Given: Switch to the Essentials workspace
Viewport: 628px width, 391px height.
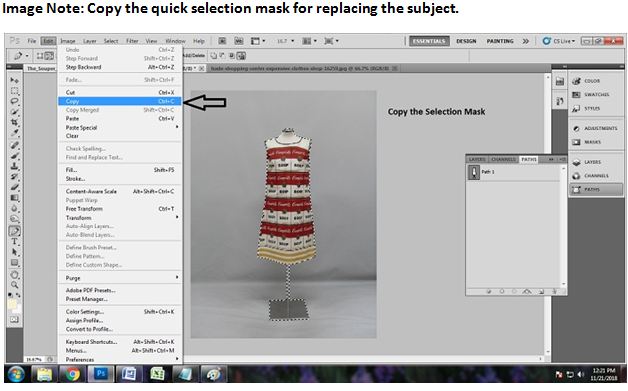Looking at the screenshot, I should click(x=429, y=41).
